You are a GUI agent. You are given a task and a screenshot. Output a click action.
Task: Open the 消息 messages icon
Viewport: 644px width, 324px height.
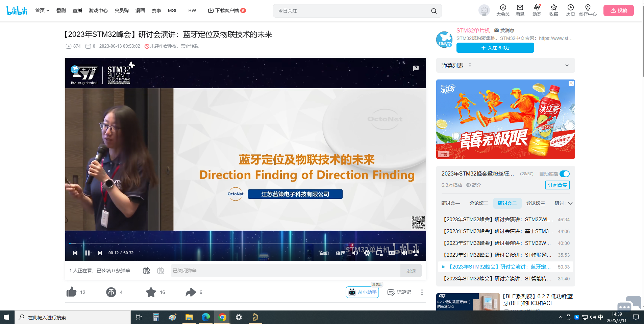(520, 10)
